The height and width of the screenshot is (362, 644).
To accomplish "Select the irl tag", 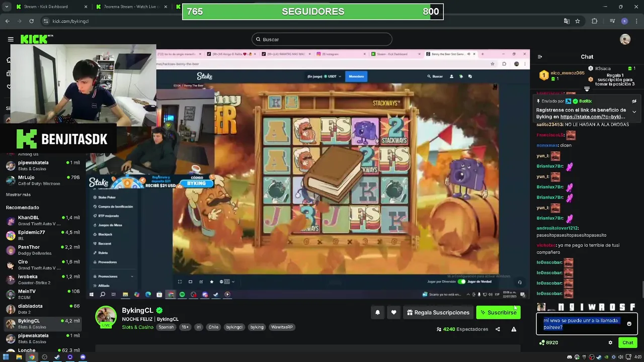I will click(x=198, y=327).
